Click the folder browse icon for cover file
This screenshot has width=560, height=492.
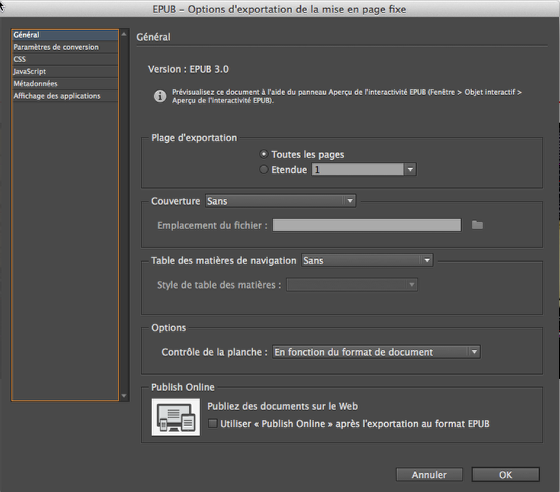(x=477, y=225)
